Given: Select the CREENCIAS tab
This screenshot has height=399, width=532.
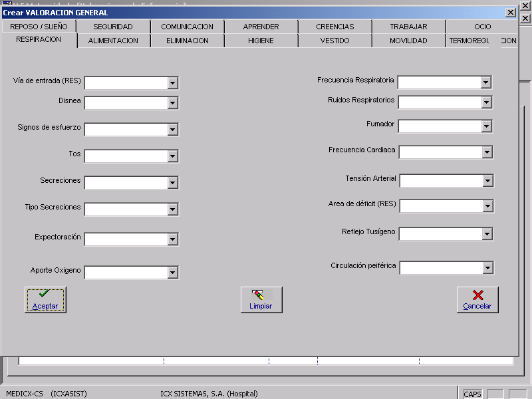Looking at the screenshot, I should click(x=334, y=27).
